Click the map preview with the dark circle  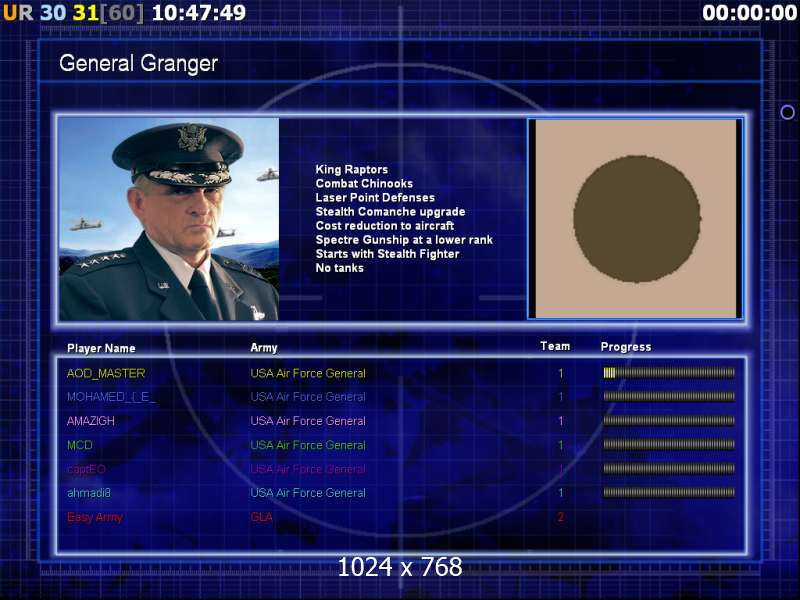tap(635, 219)
